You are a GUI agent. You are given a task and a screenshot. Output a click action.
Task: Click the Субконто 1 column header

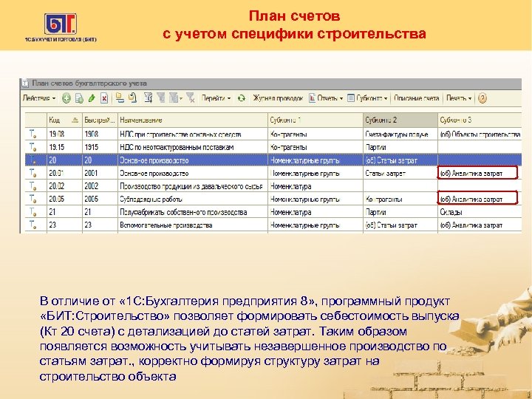[x=316, y=120]
